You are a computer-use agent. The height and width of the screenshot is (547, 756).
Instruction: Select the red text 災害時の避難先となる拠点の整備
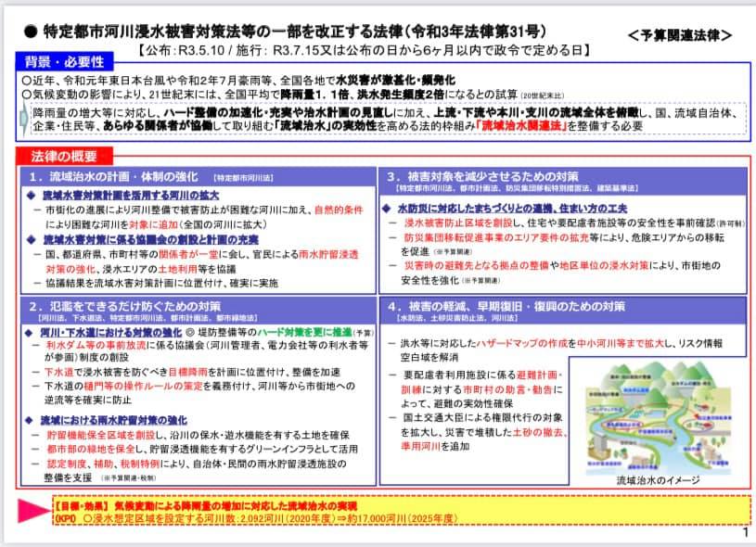pos(477,265)
